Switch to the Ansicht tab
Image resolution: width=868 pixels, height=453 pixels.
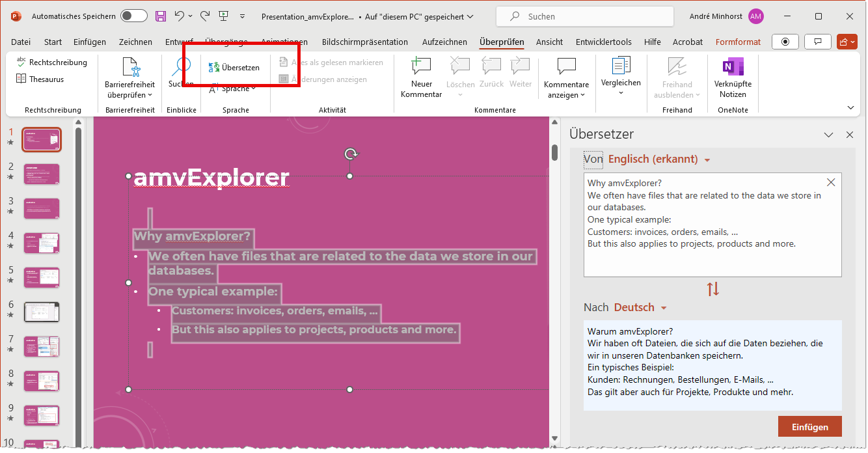coord(549,42)
